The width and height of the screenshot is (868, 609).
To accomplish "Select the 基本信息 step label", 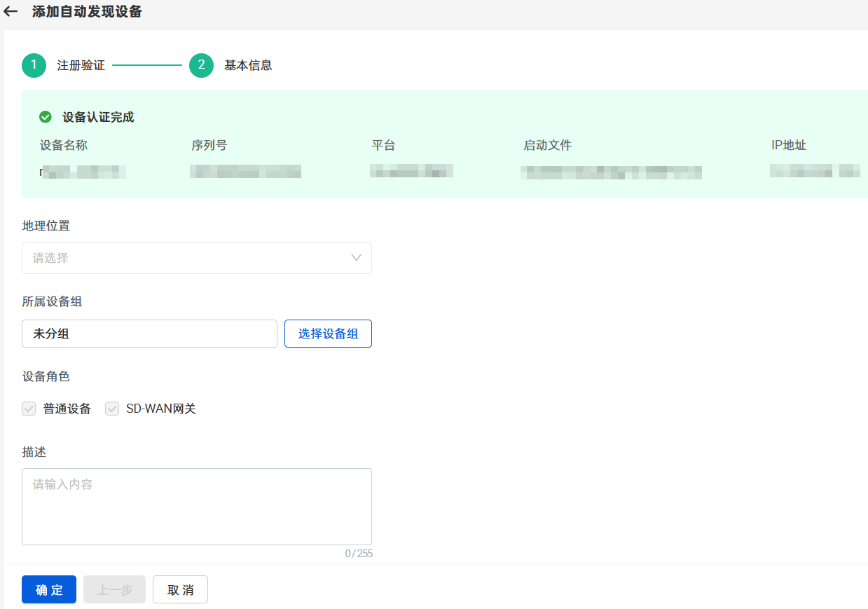I will coord(248,65).
